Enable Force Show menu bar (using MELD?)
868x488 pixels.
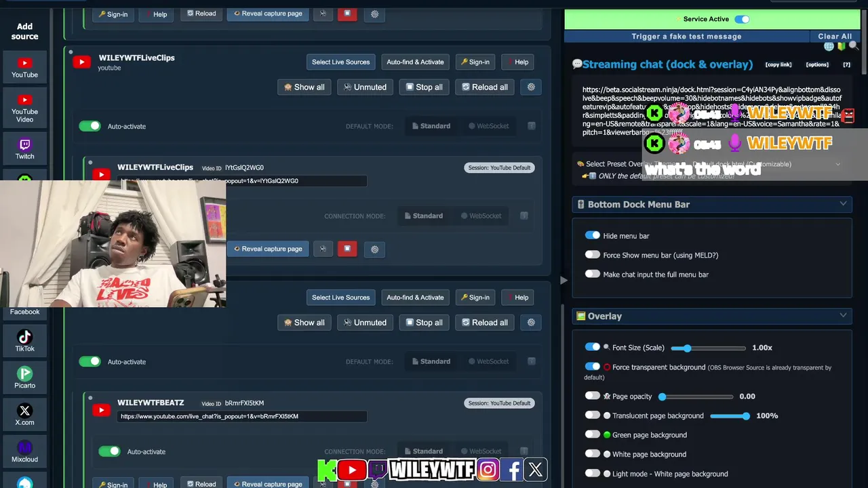point(593,255)
